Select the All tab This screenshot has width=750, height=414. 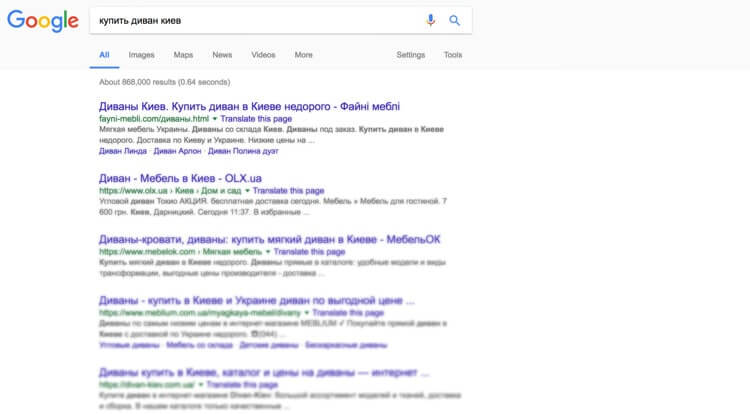tap(104, 55)
